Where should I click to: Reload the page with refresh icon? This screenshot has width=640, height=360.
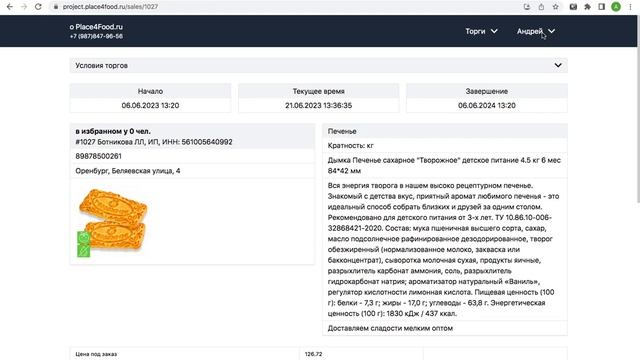coord(38,7)
